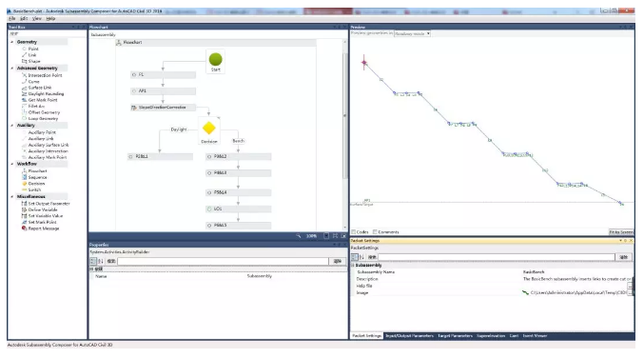
Task: Select the Shape geometry tool
Action: click(34, 61)
